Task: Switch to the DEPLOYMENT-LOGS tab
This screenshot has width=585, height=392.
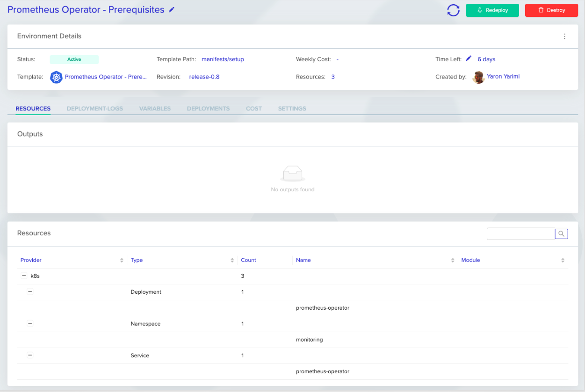Action: [x=95, y=109]
